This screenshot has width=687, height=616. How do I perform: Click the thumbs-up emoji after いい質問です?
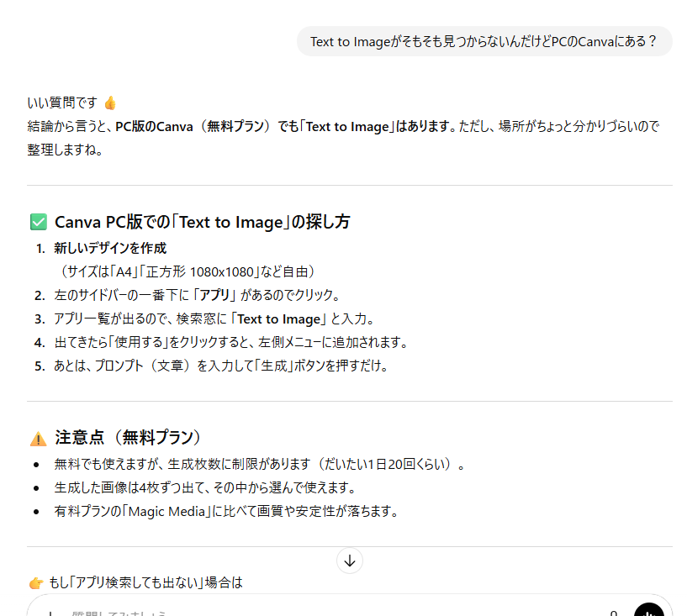coord(110,103)
